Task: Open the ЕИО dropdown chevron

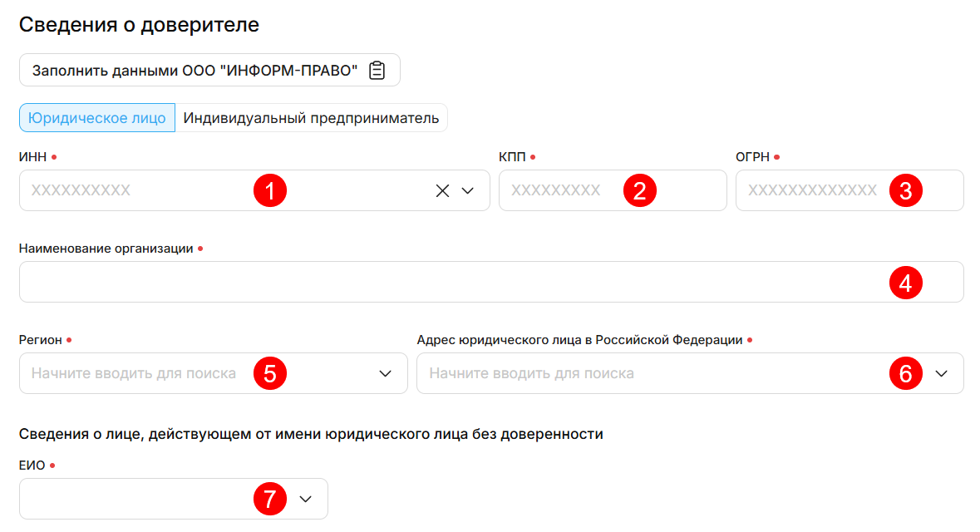Action: tap(305, 499)
